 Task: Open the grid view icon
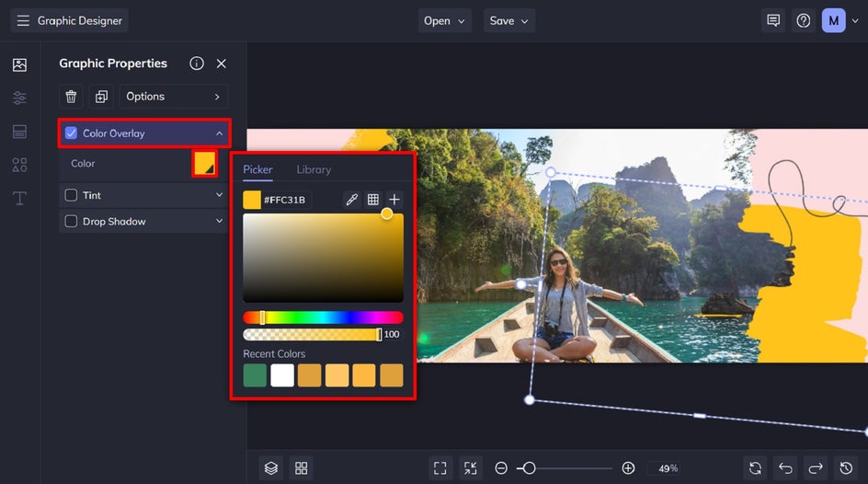click(x=302, y=468)
